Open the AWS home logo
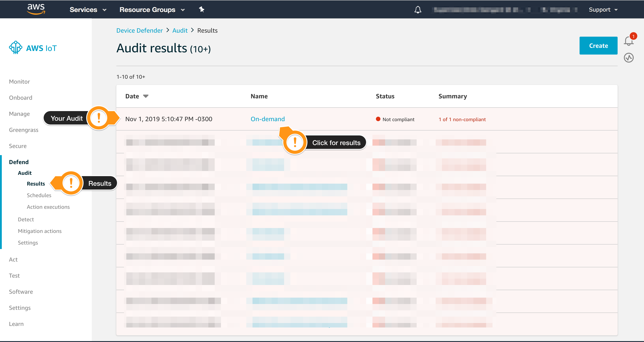The width and height of the screenshot is (644, 342). coord(36,9)
